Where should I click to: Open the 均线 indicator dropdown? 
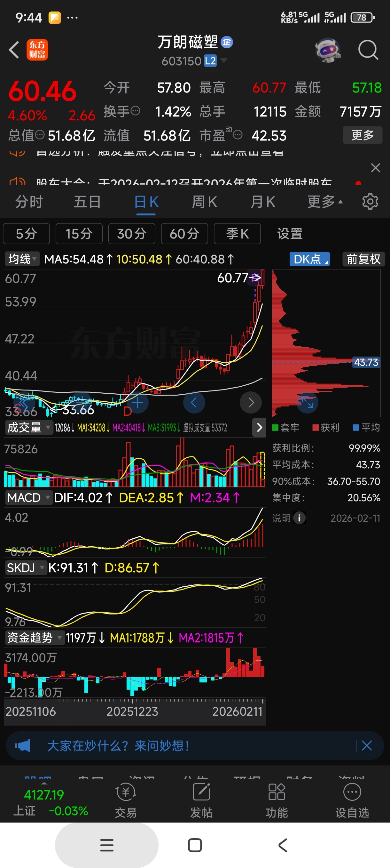coord(22,259)
